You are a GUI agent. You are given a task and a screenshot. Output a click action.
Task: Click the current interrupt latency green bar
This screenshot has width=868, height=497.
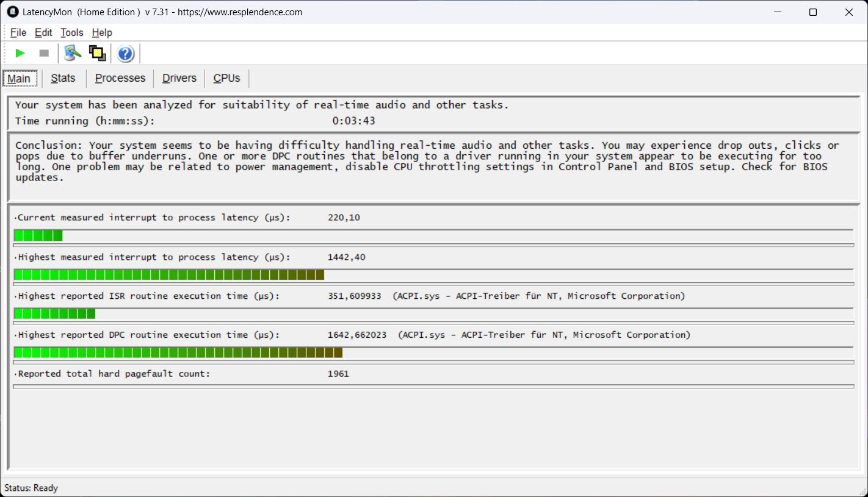click(x=38, y=235)
